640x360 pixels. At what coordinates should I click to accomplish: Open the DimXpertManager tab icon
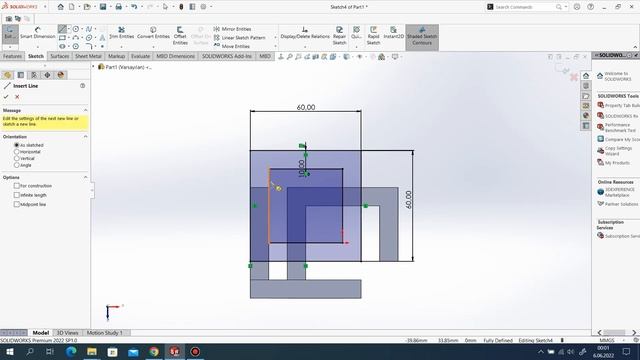[47, 75]
